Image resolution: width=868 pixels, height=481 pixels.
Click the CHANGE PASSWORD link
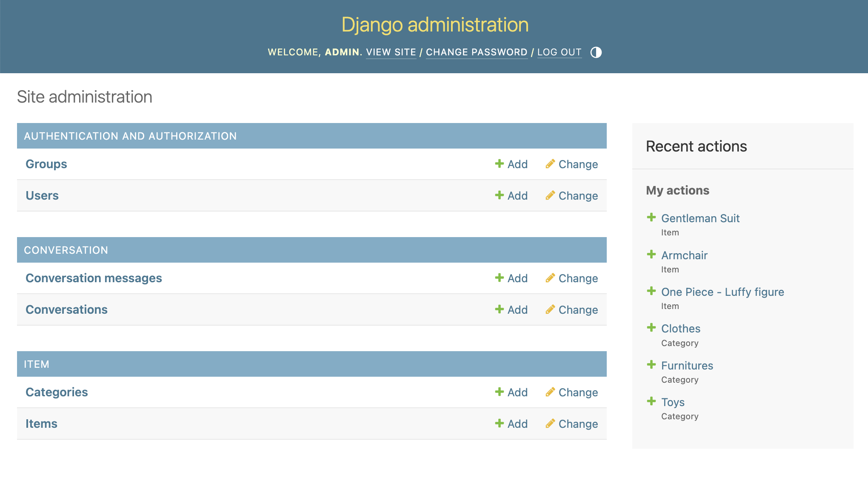pyautogui.click(x=477, y=52)
